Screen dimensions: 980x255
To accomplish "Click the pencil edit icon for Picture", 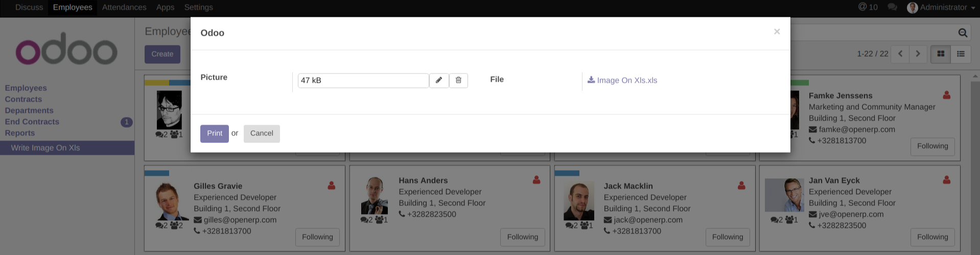I will tap(439, 80).
